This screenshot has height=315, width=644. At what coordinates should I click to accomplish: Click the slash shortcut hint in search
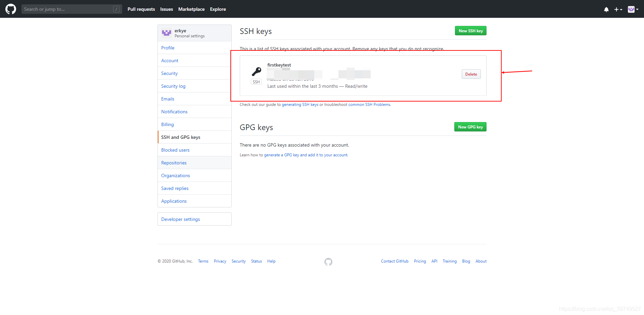tap(117, 9)
